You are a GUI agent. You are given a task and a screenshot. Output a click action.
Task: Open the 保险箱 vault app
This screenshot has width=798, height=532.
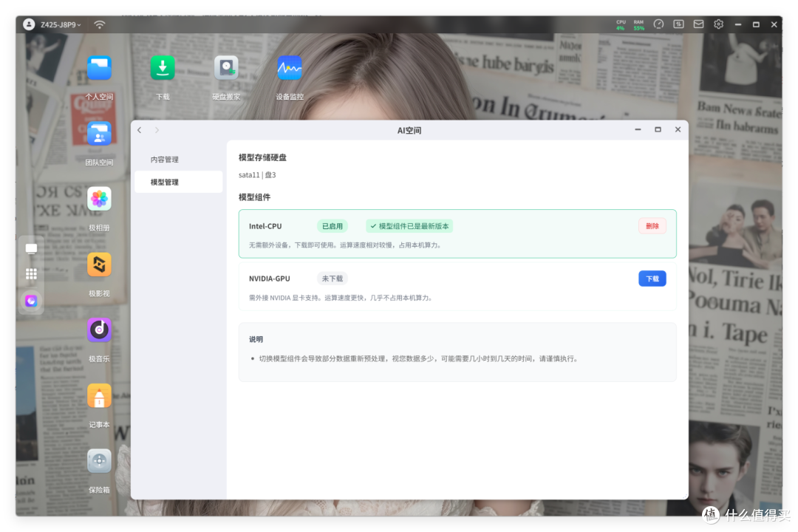(x=99, y=461)
